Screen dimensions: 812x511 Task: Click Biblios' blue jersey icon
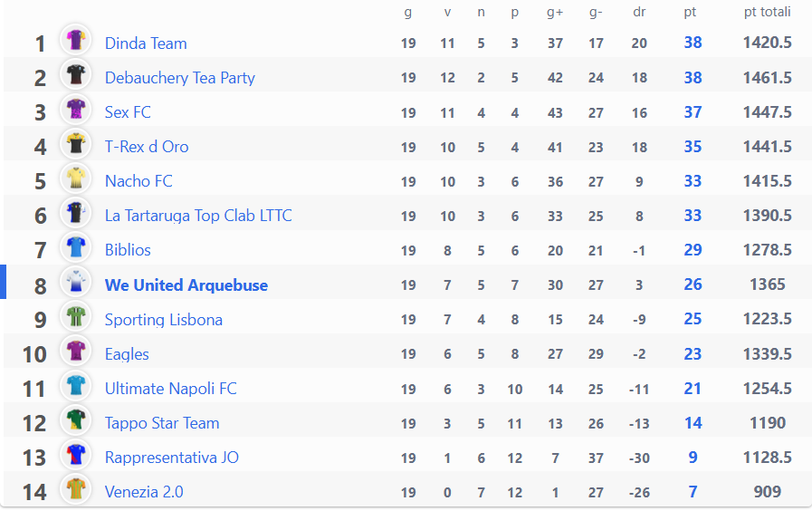click(76, 247)
